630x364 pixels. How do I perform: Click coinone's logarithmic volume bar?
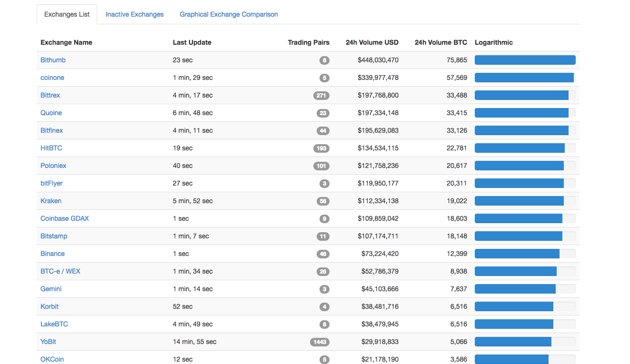pos(525,78)
